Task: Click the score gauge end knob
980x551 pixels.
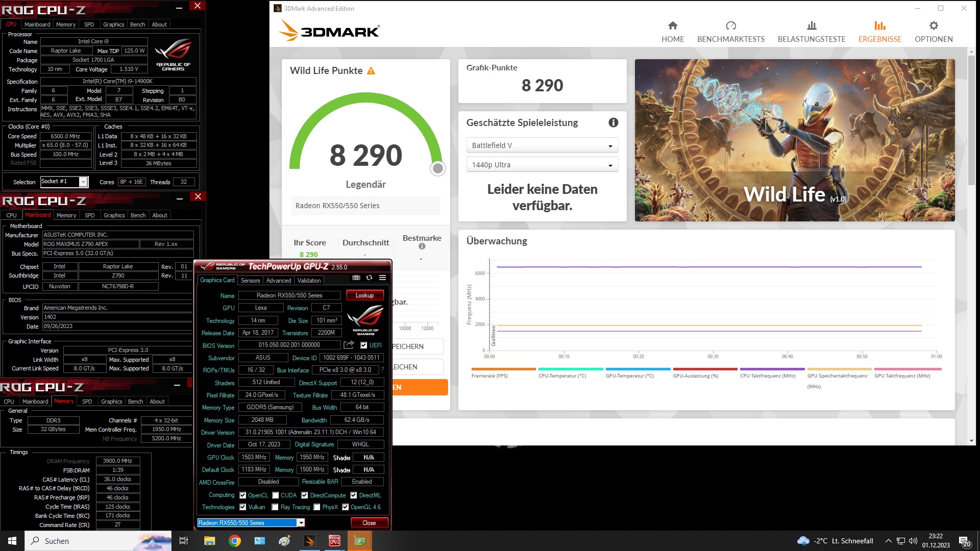Action: pyautogui.click(x=437, y=168)
